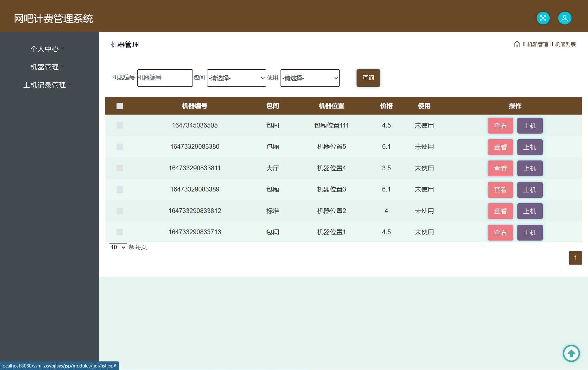This screenshot has width=588, height=370.
Task: Select checkbox for machine 164733290833812
Action: point(120,211)
